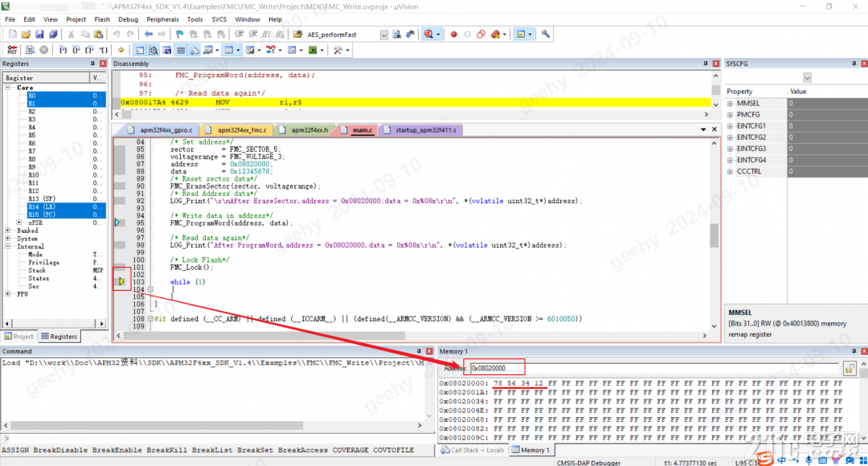Viewport: 868px width, 466px height.
Task: Expand the Banked register group
Action: (x=8, y=231)
